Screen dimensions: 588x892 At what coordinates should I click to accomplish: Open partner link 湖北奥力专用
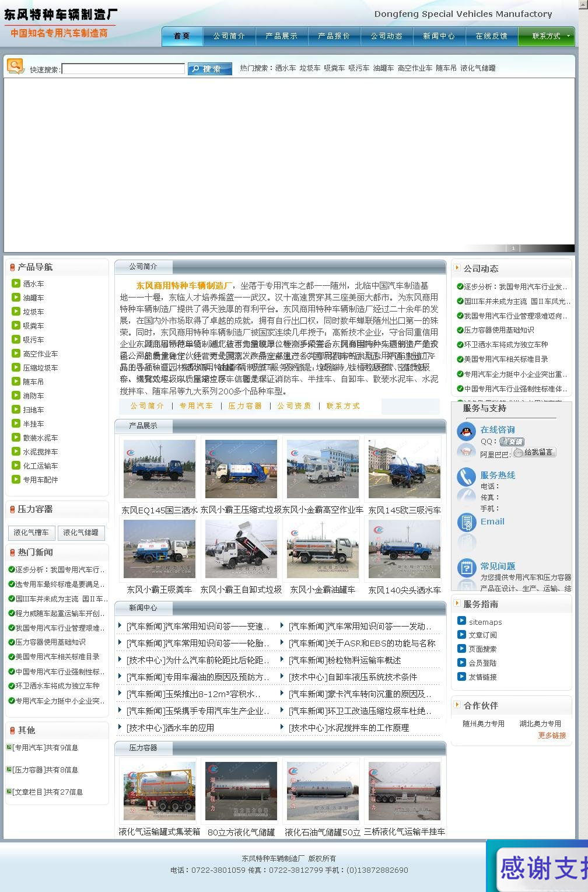point(540,724)
